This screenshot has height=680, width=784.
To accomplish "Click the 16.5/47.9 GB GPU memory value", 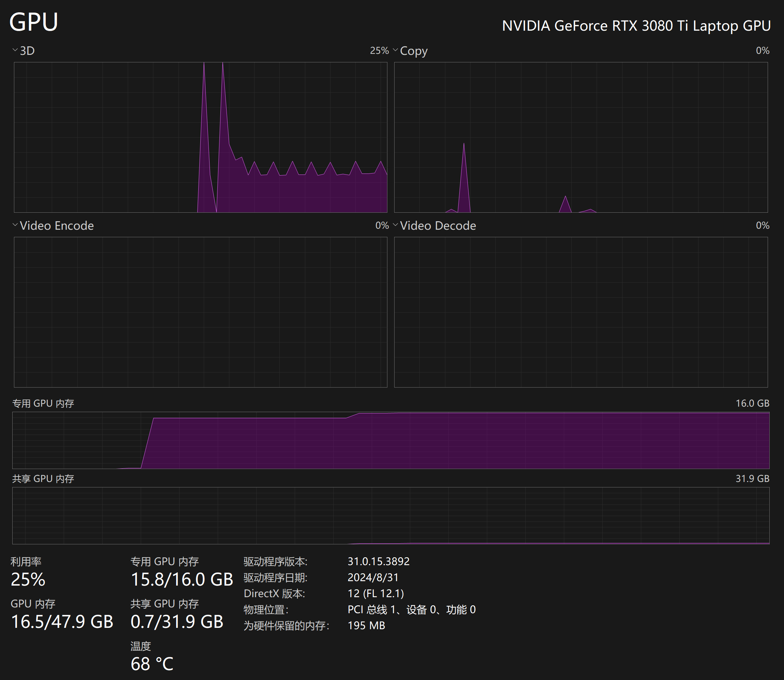I will pyautogui.click(x=62, y=622).
